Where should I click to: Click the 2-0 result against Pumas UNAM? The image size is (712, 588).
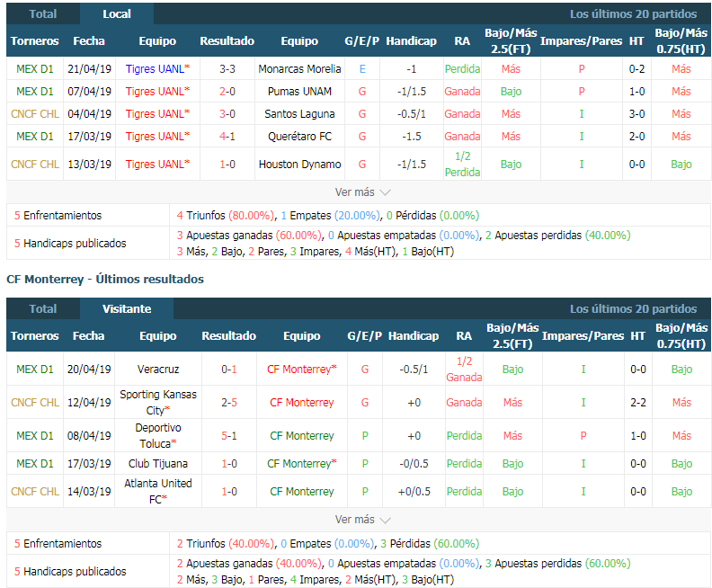pos(227,92)
